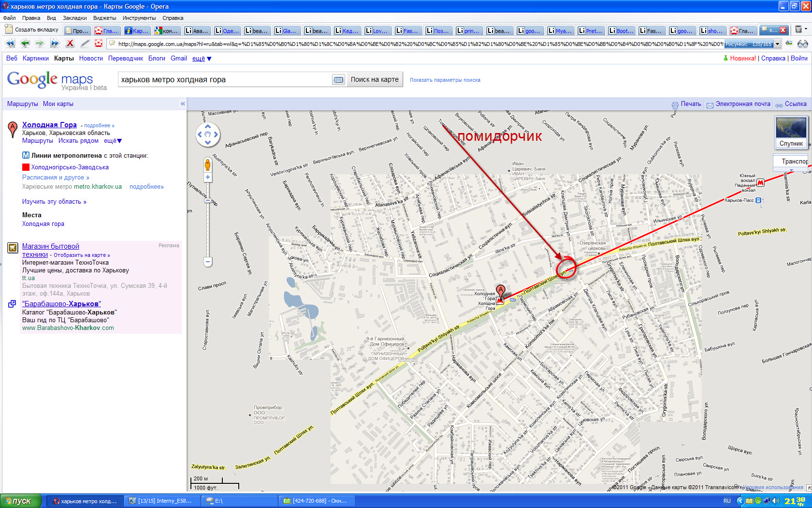This screenshot has height=508, width=812.
Task: Open the 'Холодная Гора' result link
Action: tap(49, 125)
